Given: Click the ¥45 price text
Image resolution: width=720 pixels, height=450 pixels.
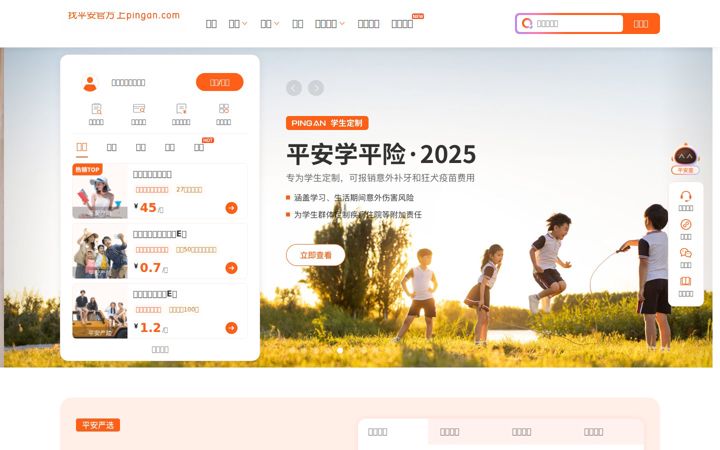Looking at the screenshot, I should click(x=148, y=208).
